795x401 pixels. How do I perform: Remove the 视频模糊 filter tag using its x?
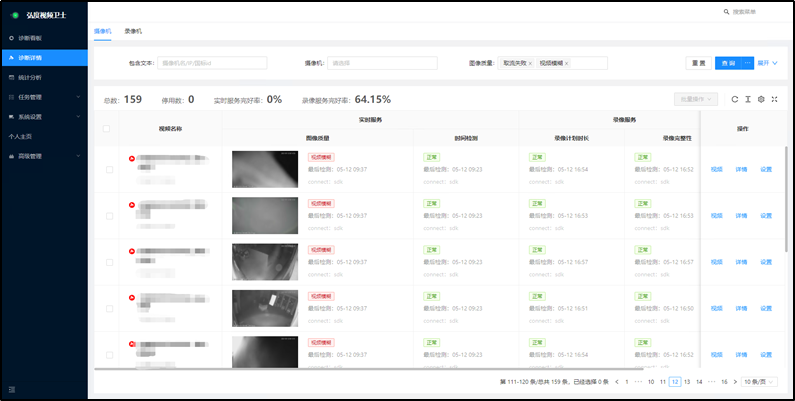point(566,63)
